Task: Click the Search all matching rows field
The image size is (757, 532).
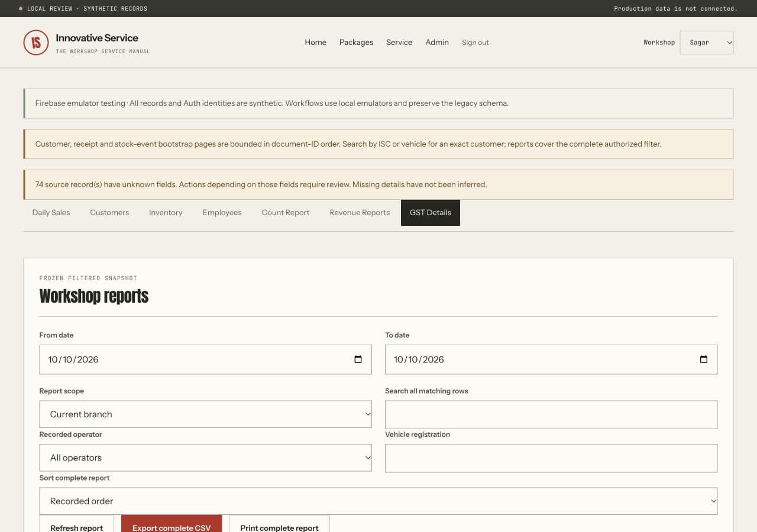Action: [x=551, y=415]
